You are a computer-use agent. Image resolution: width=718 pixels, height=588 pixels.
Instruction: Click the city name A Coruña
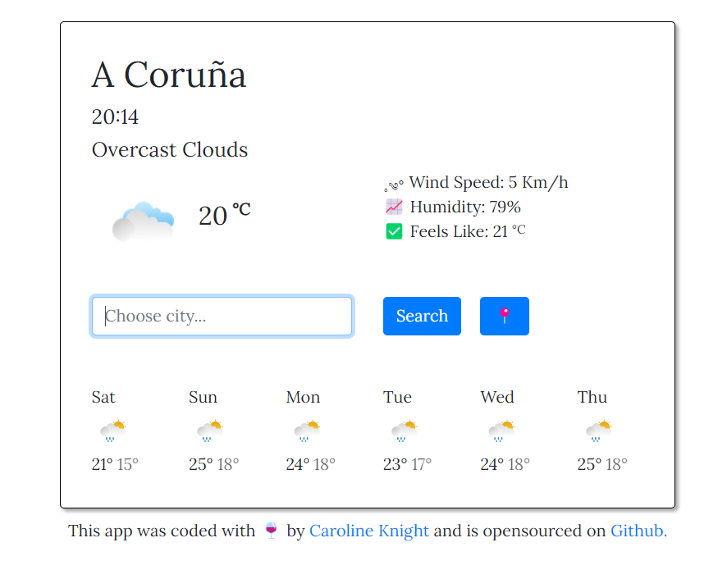point(168,74)
